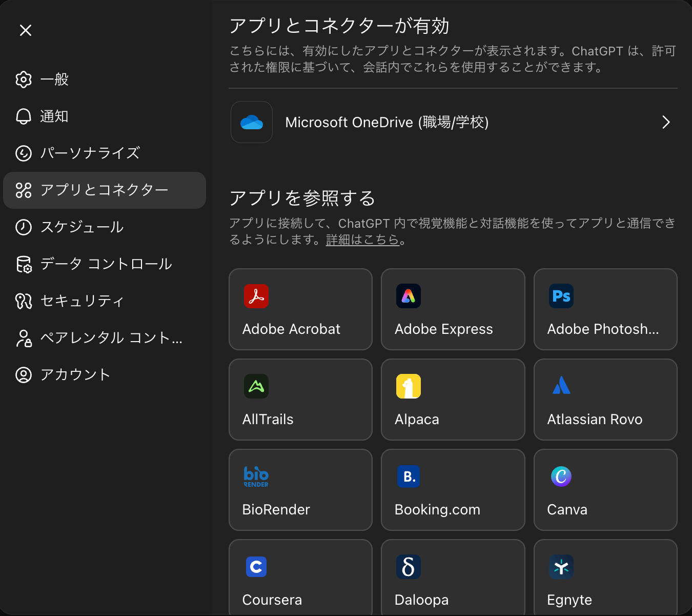Connect the AllTrails app
692x616 pixels.
pyautogui.click(x=300, y=400)
